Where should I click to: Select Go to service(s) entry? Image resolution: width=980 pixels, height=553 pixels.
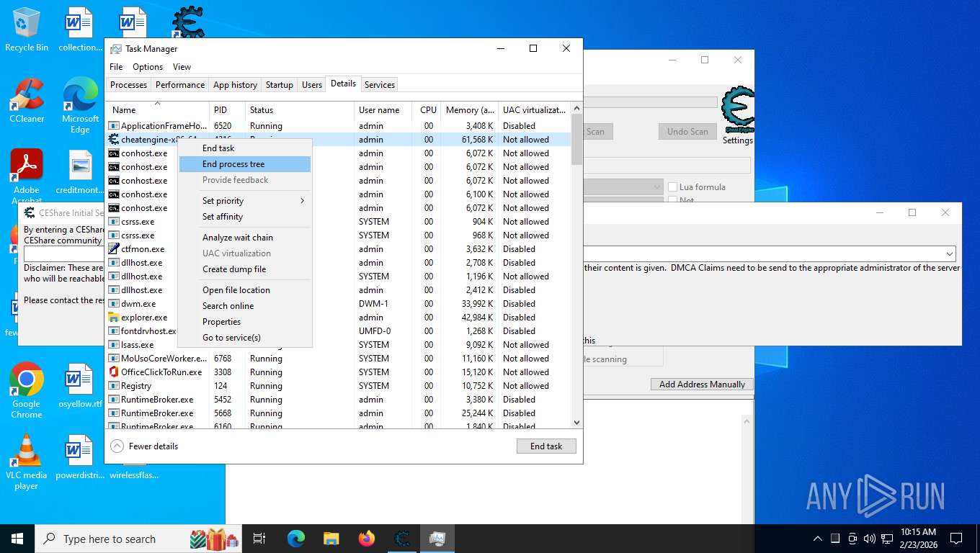245,338
